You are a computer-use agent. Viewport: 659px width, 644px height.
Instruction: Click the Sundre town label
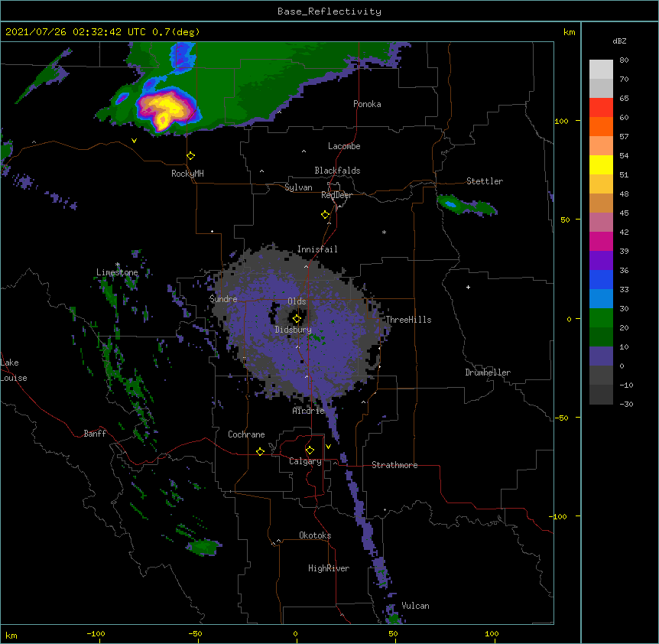223,299
